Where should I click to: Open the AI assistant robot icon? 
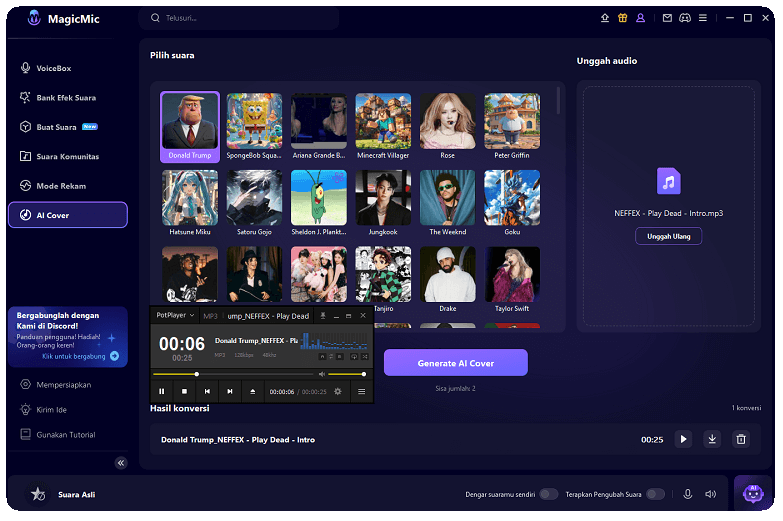pyautogui.click(x=753, y=493)
